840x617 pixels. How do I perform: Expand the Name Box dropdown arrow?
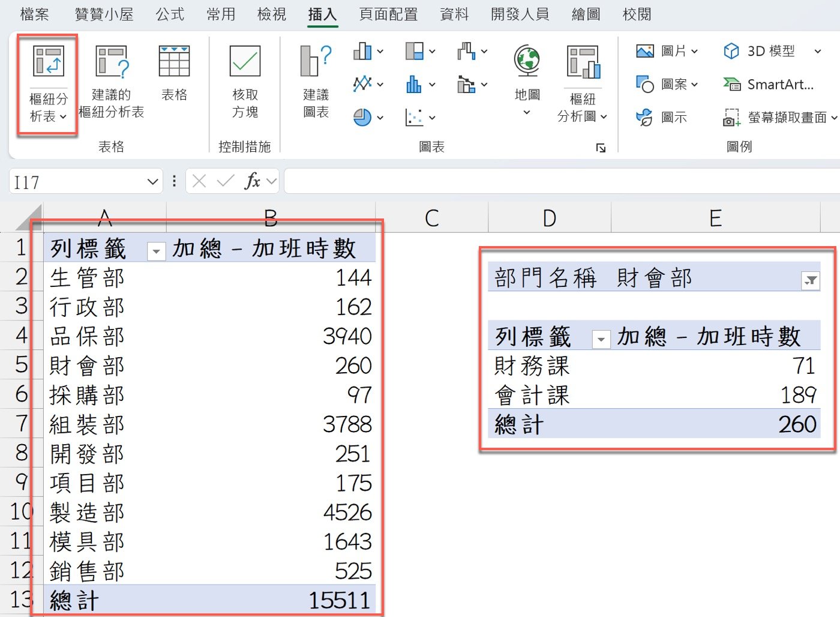152,181
